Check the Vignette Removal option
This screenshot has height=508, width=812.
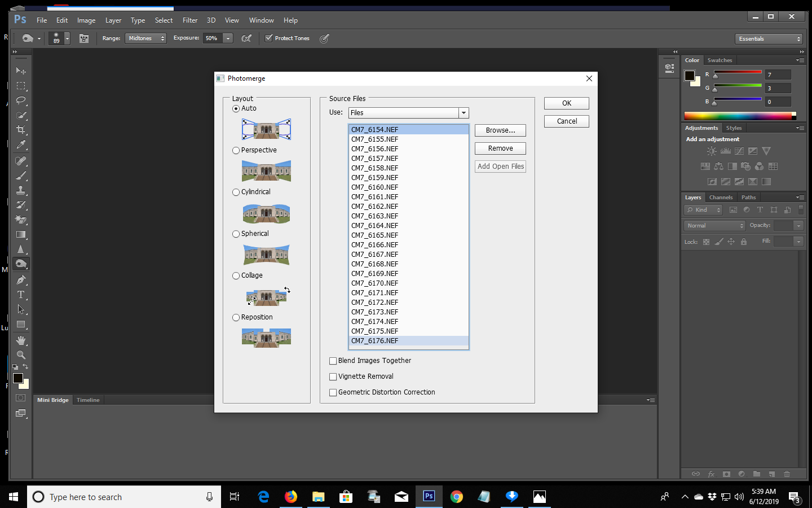(333, 376)
